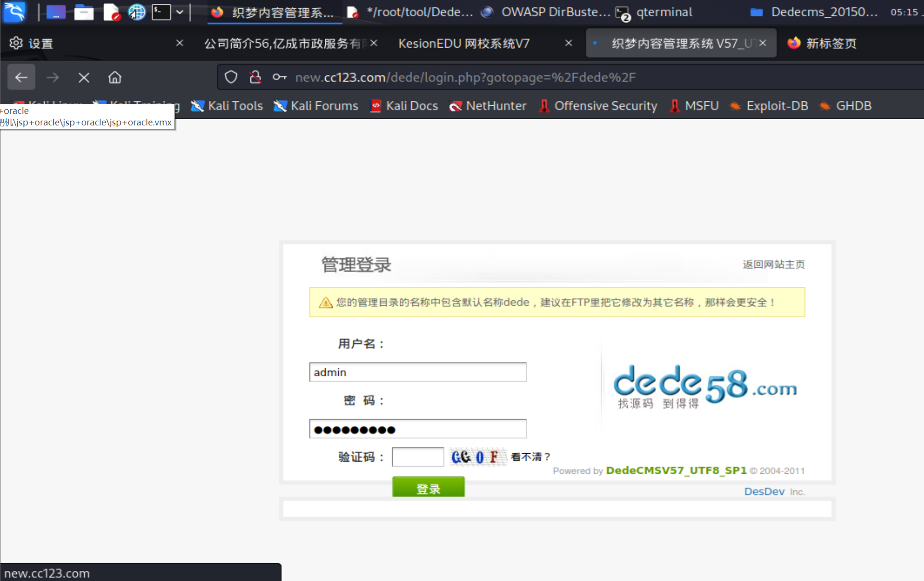The image size is (924, 581).
Task: Open the file manager panel icon
Action: pos(84,12)
